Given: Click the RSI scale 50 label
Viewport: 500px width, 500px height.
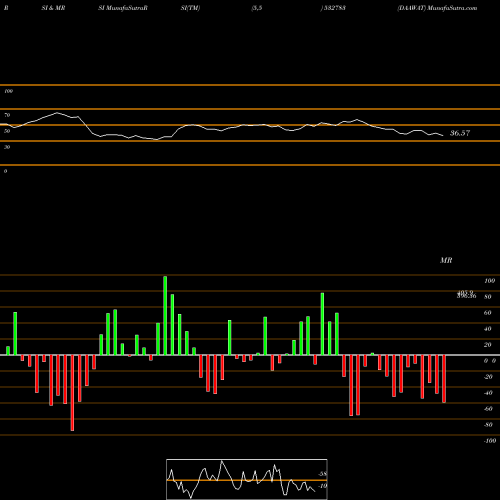Looking at the screenshot, I should point(7,131).
